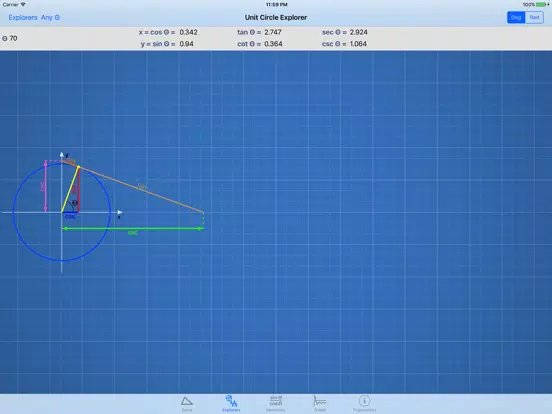Click the yellow radius line

pyautogui.click(x=70, y=190)
